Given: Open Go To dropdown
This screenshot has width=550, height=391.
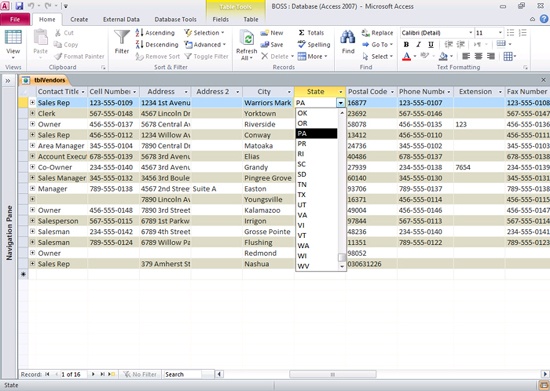Looking at the screenshot, I should [377, 45].
